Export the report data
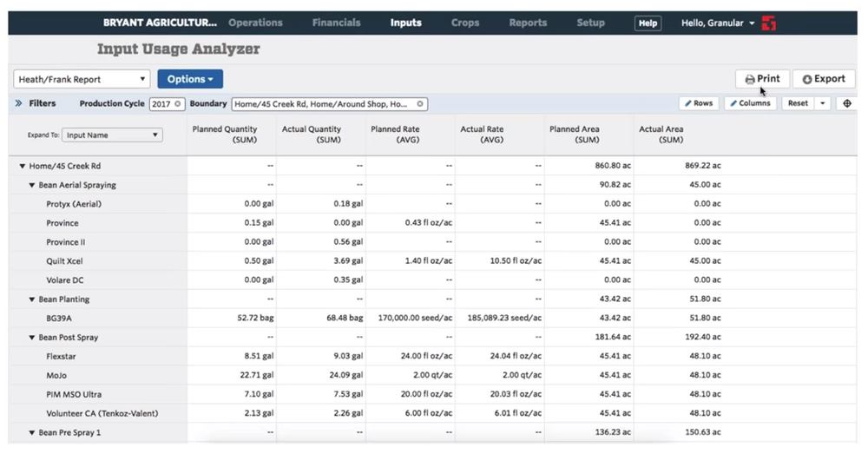The height and width of the screenshot is (454, 868). pyautogui.click(x=824, y=79)
